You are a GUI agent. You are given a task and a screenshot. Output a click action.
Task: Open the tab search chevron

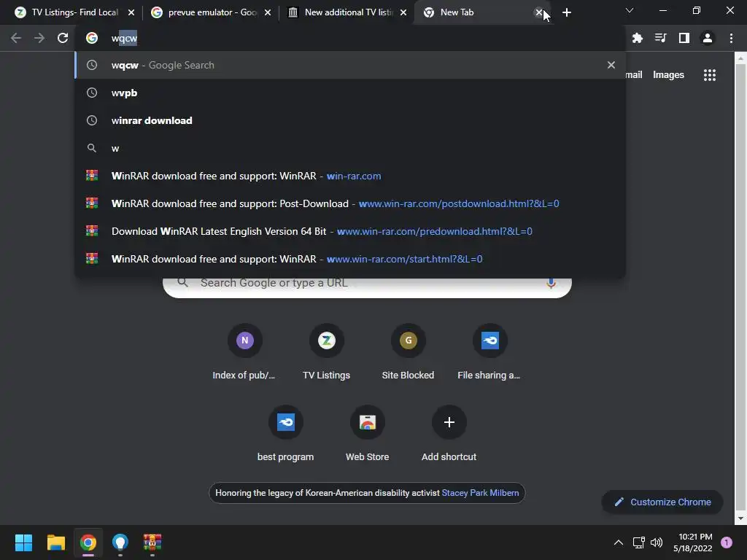pos(630,10)
